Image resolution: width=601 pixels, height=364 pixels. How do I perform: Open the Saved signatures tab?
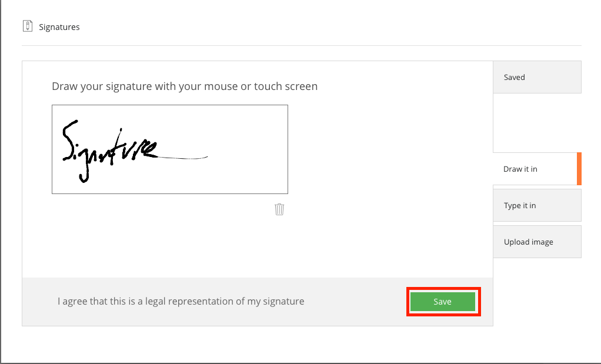[x=537, y=77]
